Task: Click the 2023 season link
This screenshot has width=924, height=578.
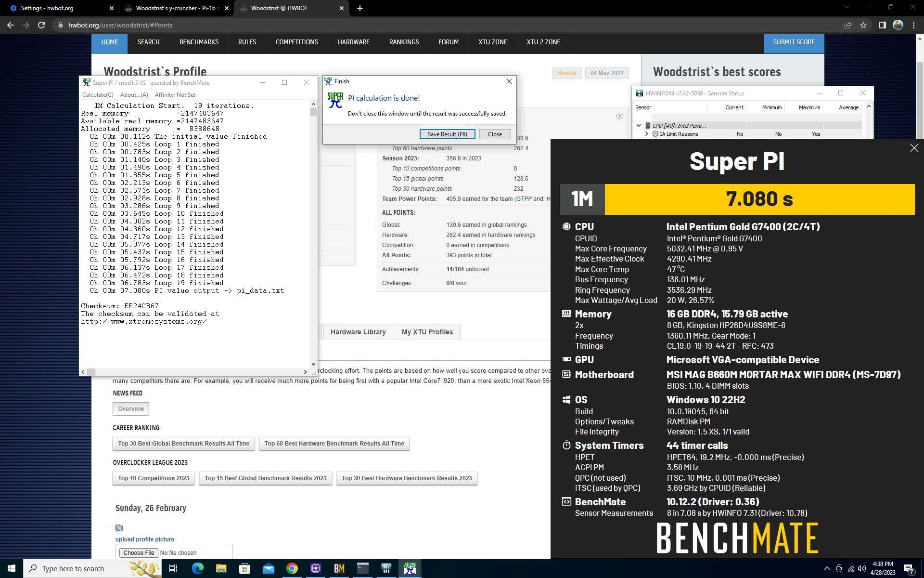Action: (475, 158)
